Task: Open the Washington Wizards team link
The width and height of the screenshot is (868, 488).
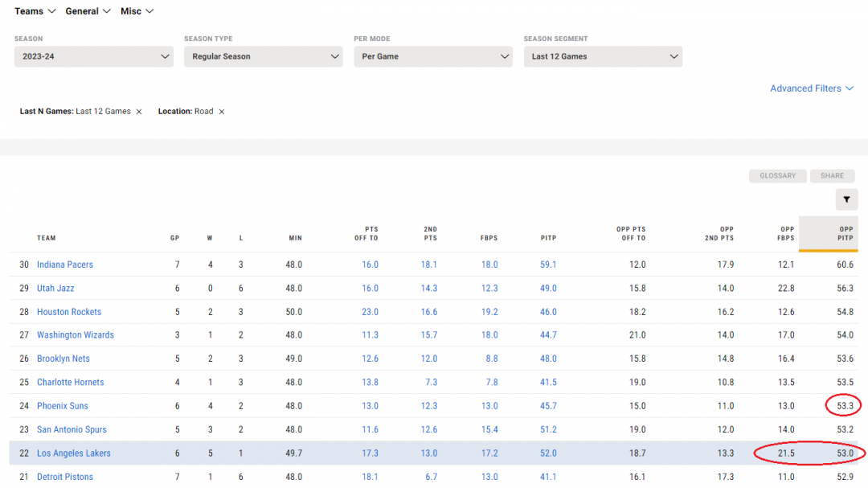Action: tap(76, 335)
